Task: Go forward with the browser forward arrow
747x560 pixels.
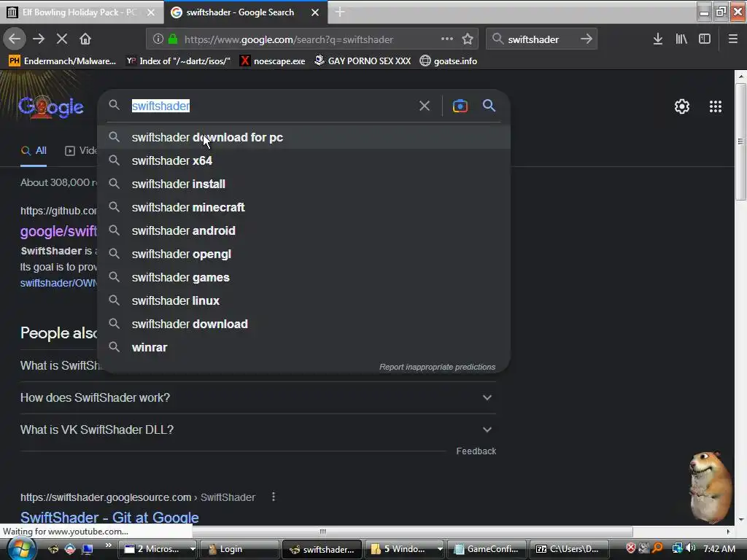Action: click(x=39, y=39)
